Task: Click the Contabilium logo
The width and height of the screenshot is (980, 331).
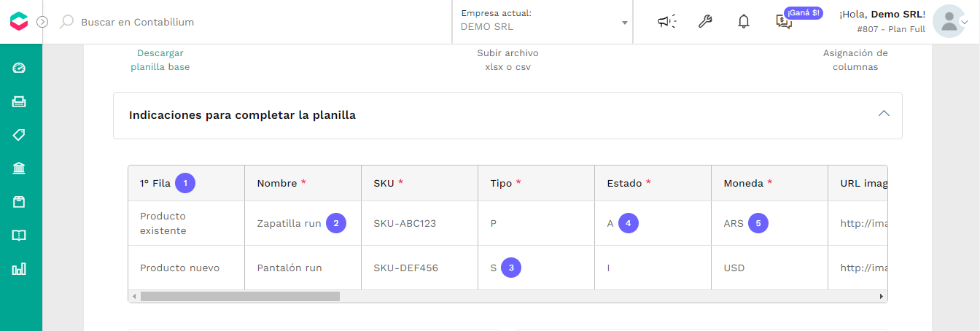Action: (19, 22)
